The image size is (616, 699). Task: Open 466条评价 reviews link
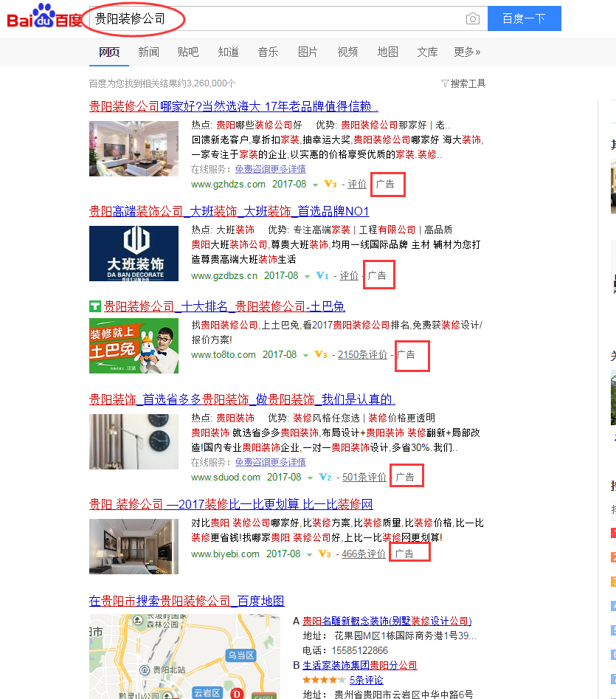(x=364, y=554)
